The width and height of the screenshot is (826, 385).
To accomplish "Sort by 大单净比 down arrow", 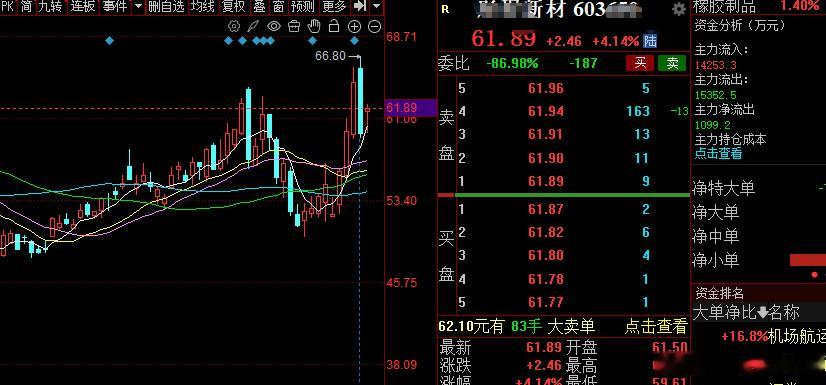I will 763,313.
